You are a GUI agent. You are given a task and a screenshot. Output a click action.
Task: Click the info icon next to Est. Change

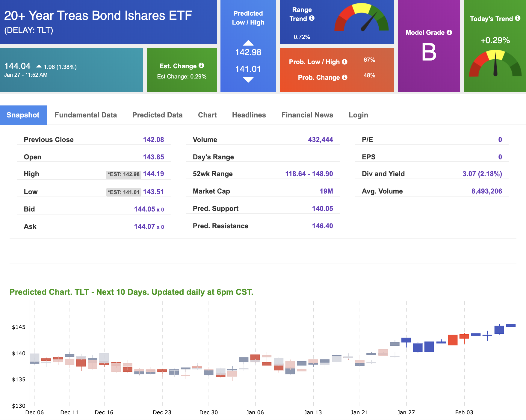tap(201, 65)
